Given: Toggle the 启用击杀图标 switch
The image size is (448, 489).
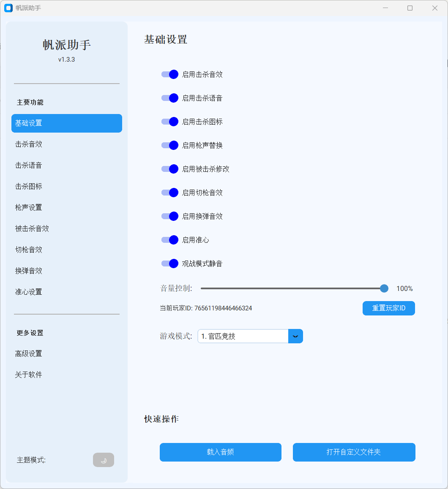Looking at the screenshot, I should coord(169,122).
